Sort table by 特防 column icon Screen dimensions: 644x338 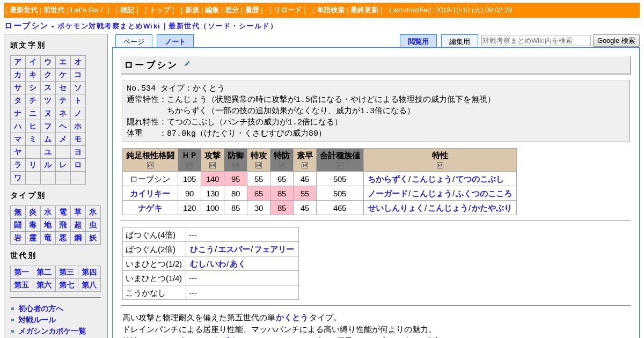[x=282, y=165]
